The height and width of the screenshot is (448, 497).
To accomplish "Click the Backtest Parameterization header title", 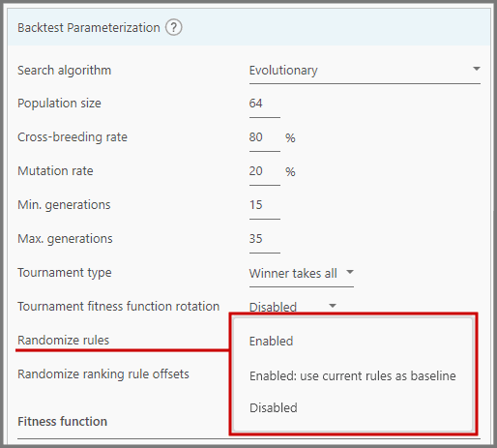I will [89, 28].
